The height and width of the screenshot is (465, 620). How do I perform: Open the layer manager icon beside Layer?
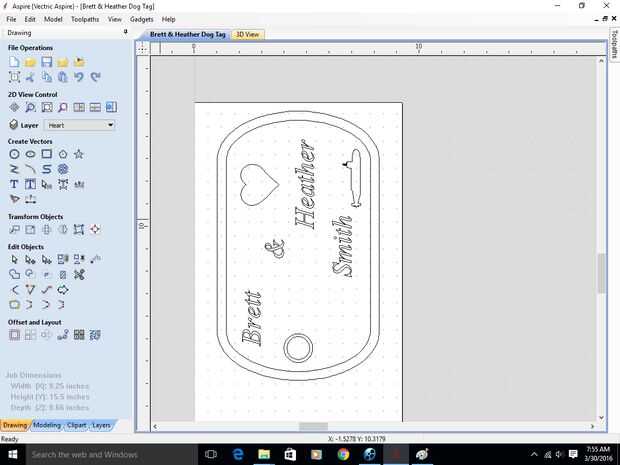pyautogui.click(x=13, y=125)
